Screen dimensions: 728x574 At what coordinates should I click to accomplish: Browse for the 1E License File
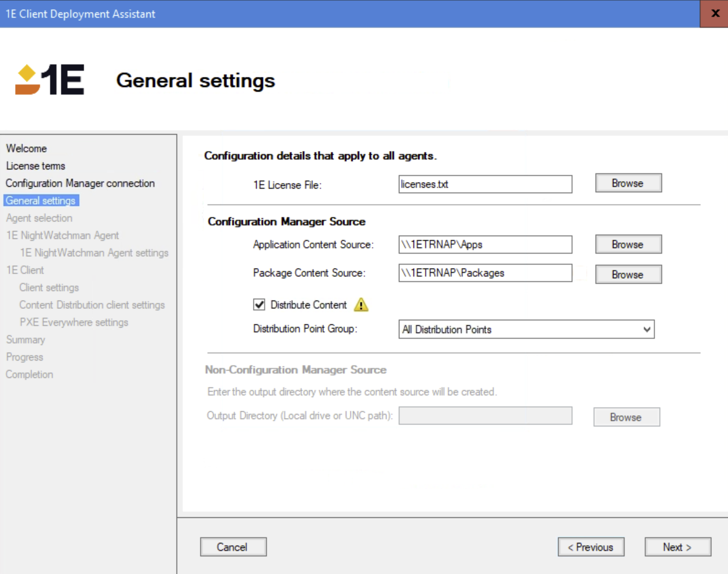(628, 183)
